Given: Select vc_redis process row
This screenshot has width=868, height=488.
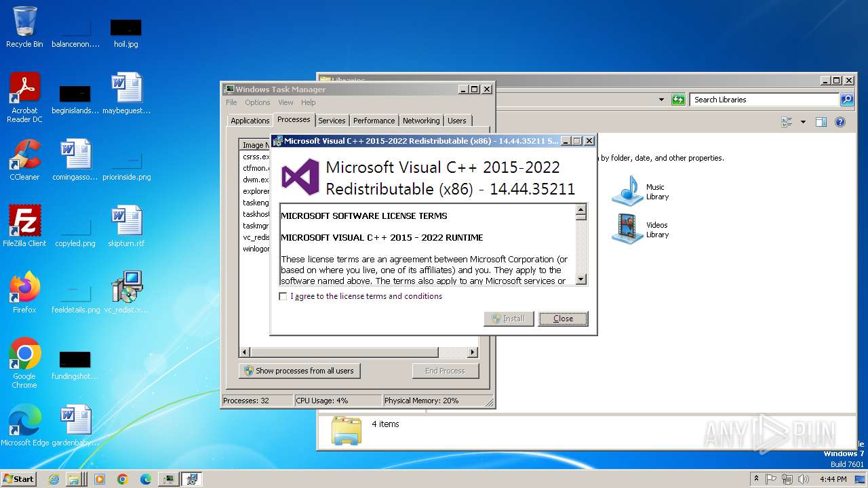Looking at the screenshot, I should [256, 237].
